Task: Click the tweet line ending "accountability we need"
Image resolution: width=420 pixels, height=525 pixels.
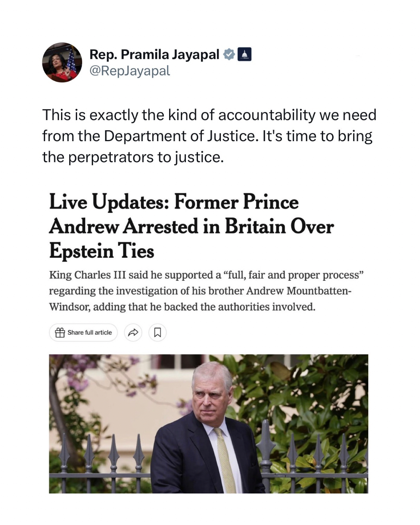Action: click(209, 115)
